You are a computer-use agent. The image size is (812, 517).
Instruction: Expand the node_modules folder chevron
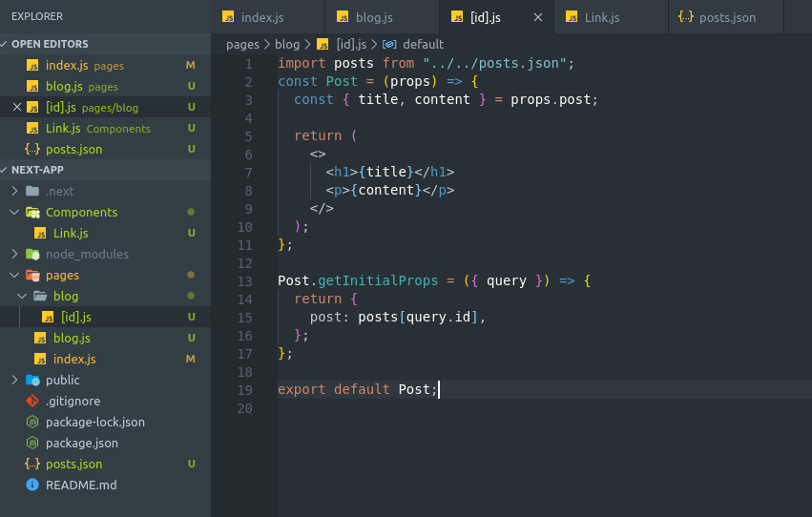tap(14, 254)
